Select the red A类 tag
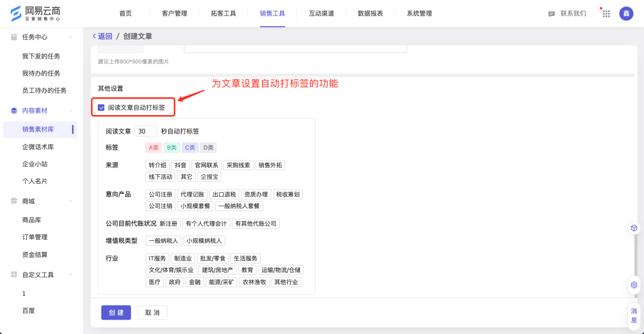The height and width of the screenshot is (334, 644). click(x=154, y=147)
